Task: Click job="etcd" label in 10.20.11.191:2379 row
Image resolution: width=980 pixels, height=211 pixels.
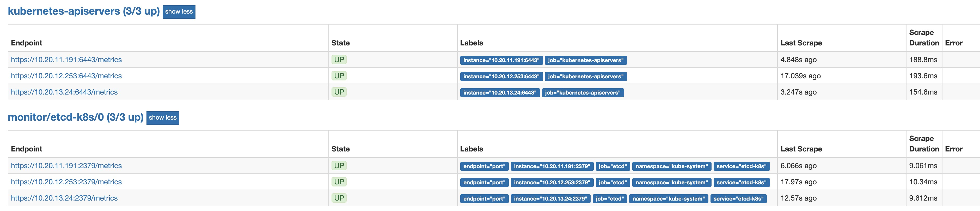Action: [613, 166]
